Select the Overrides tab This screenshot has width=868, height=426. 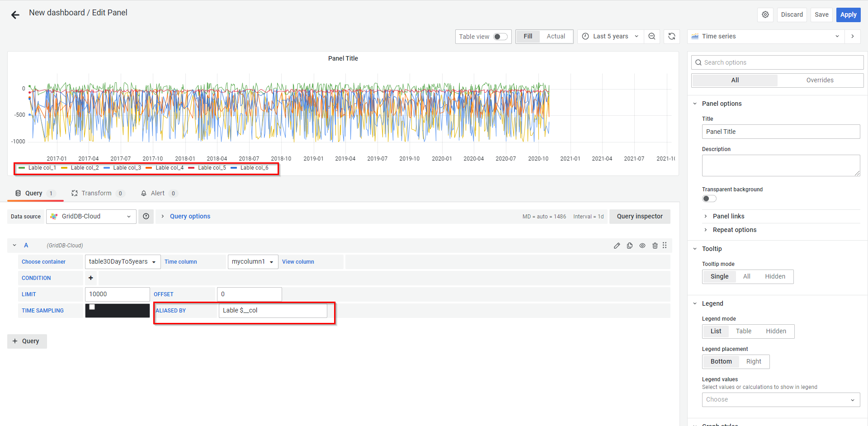[820, 80]
